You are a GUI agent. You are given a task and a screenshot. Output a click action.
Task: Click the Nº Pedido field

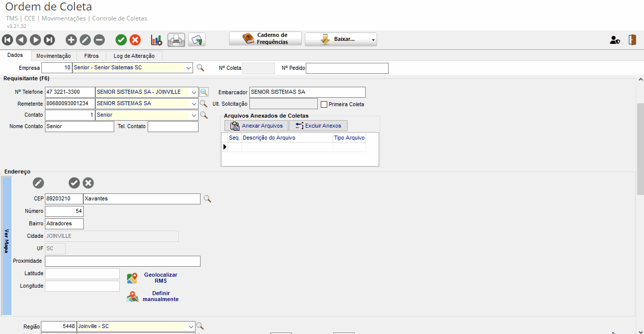click(347, 68)
